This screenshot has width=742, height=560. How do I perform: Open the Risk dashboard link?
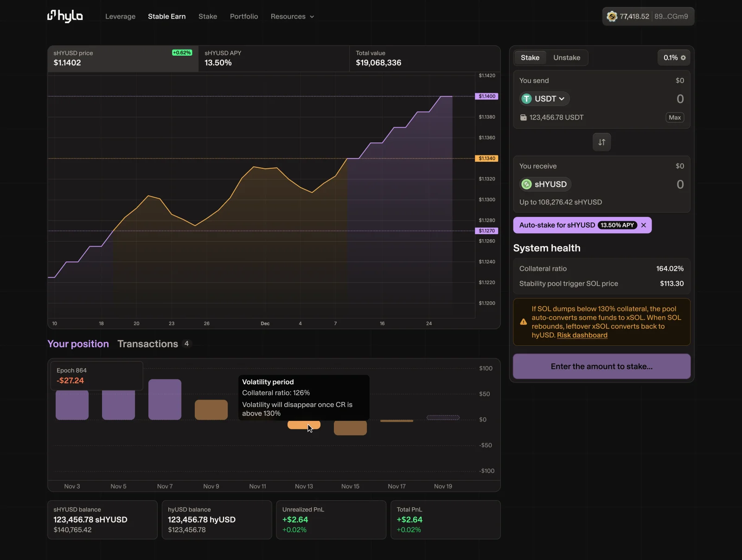click(582, 335)
